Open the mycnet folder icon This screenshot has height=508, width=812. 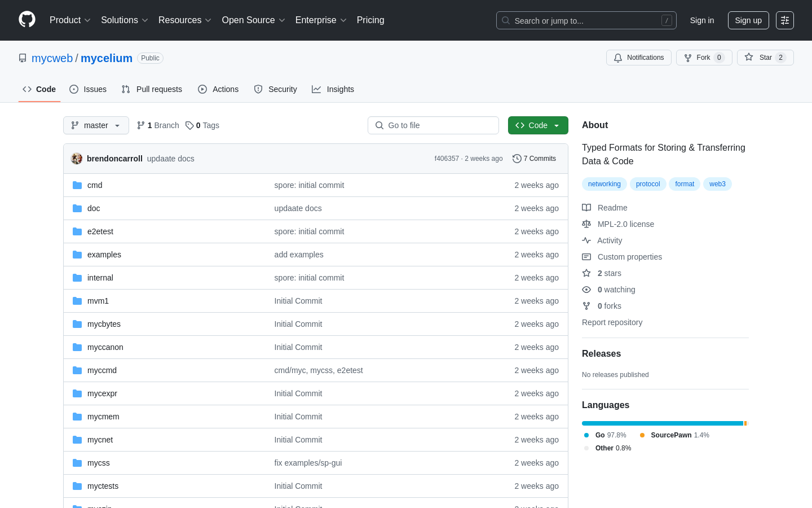[77, 440]
